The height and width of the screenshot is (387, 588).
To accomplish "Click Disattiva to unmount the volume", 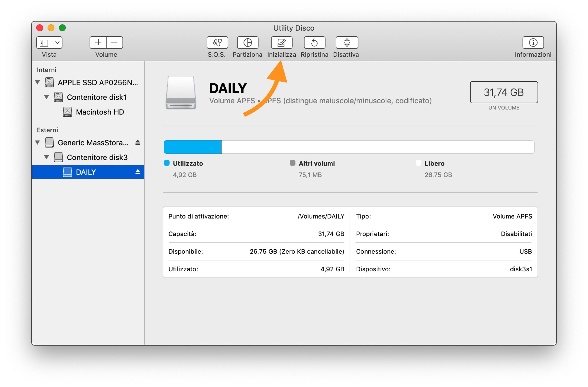I will (347, 42).
